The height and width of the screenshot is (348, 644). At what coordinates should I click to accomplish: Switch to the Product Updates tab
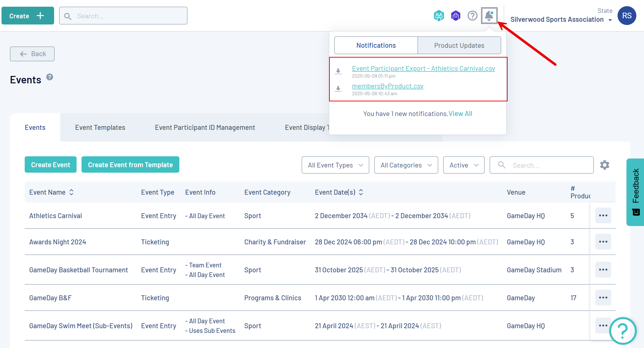459,45
